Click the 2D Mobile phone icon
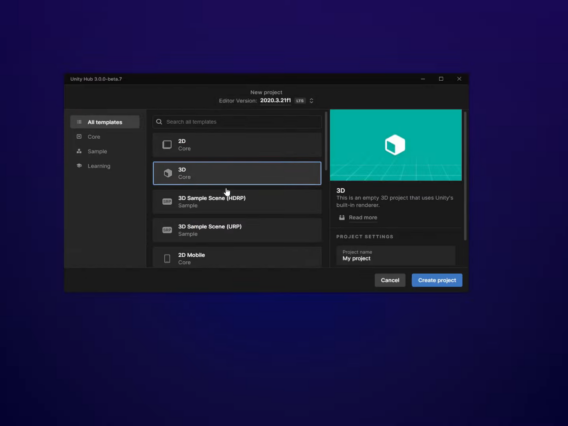The image size is (568, 426). pyautogui.click(x=167, y=258)
